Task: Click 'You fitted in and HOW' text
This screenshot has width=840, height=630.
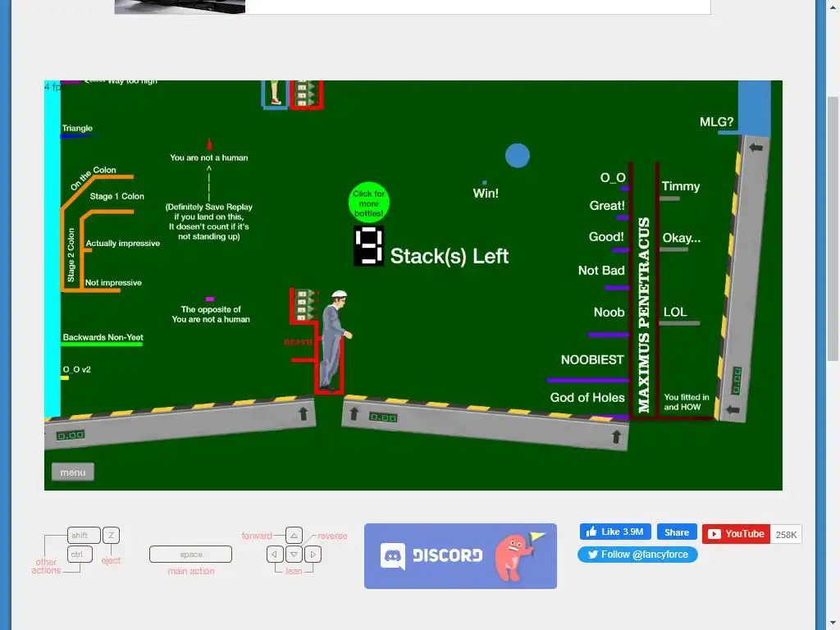Action: pyautogui.click(x=687, y=402)
